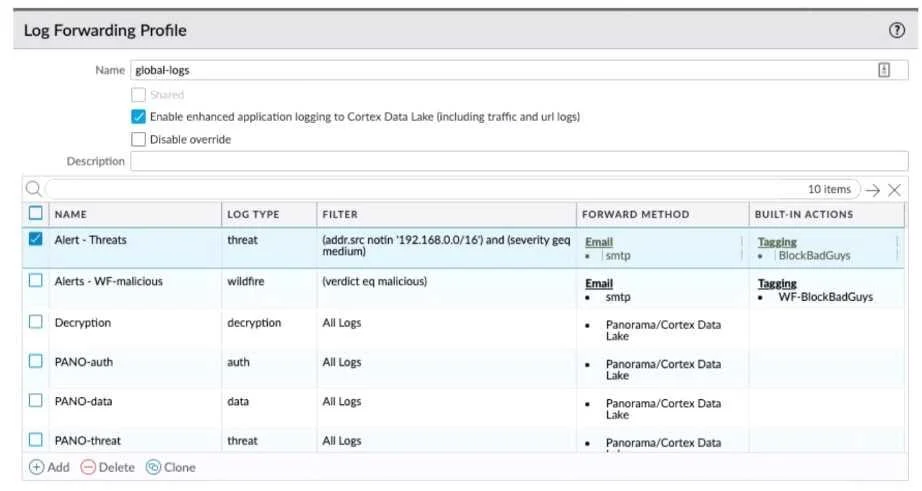Toggle the Shared checkbox
This screenshot has width=922, height=491.
click(138, 95)
